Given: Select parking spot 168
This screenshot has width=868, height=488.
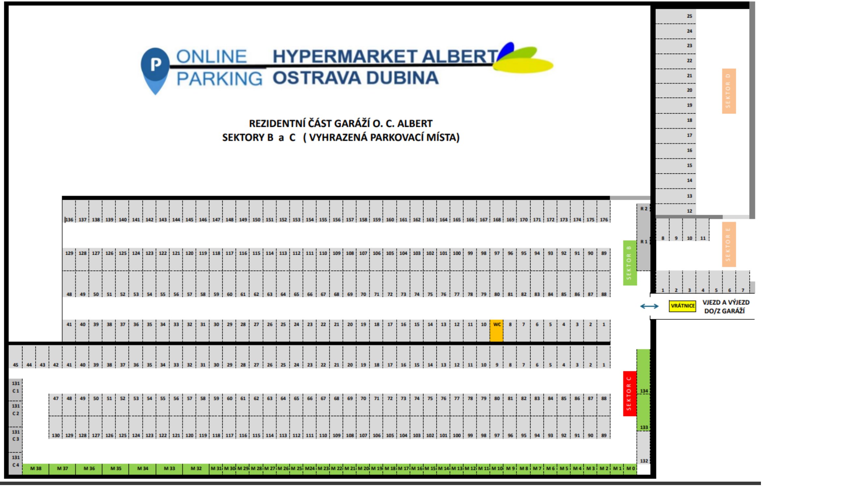Looking at the screenshot, I should (497, 211).
